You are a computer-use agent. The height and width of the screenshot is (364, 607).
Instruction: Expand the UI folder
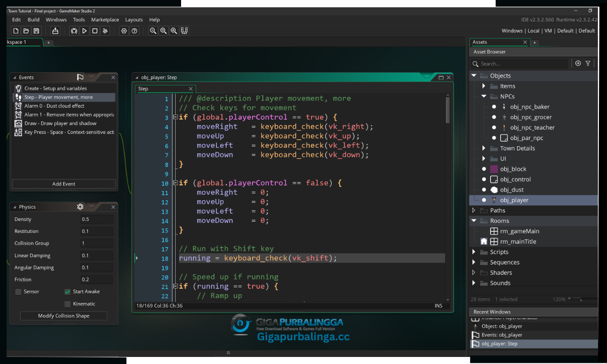[484, 159]
